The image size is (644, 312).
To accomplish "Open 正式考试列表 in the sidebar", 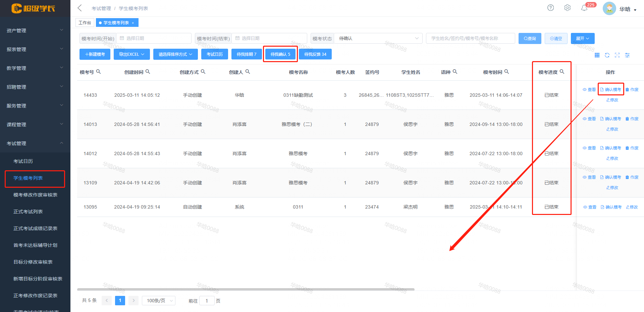I will click(28, 212).
